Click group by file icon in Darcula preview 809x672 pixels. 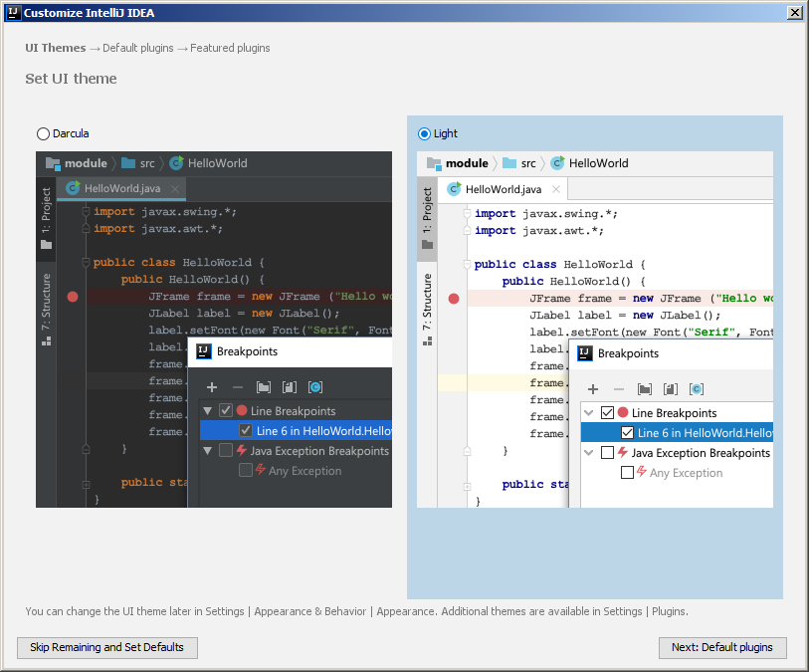[x=290, y=387]
